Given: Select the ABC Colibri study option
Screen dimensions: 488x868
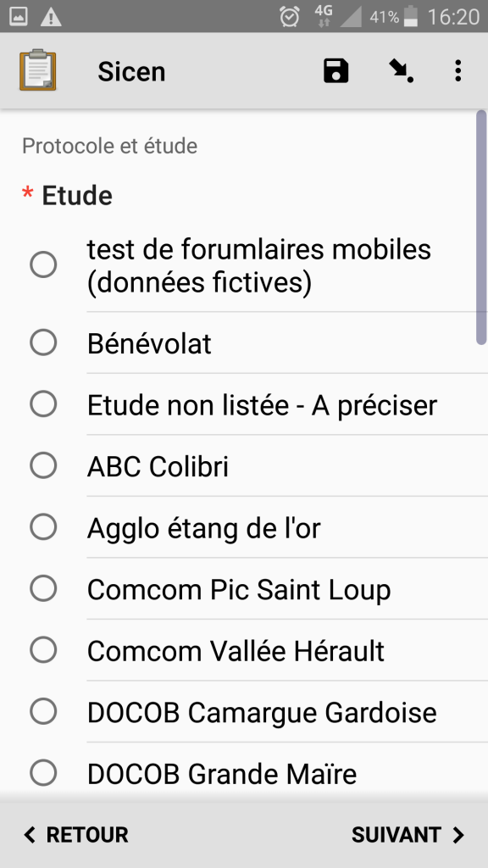Looking at the screenshot, I should [244, 465].
